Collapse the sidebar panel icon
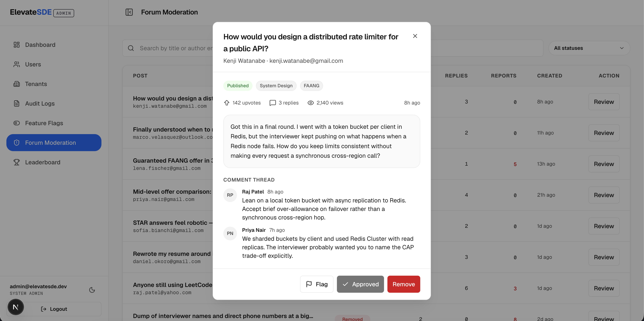 coord(129,12)
